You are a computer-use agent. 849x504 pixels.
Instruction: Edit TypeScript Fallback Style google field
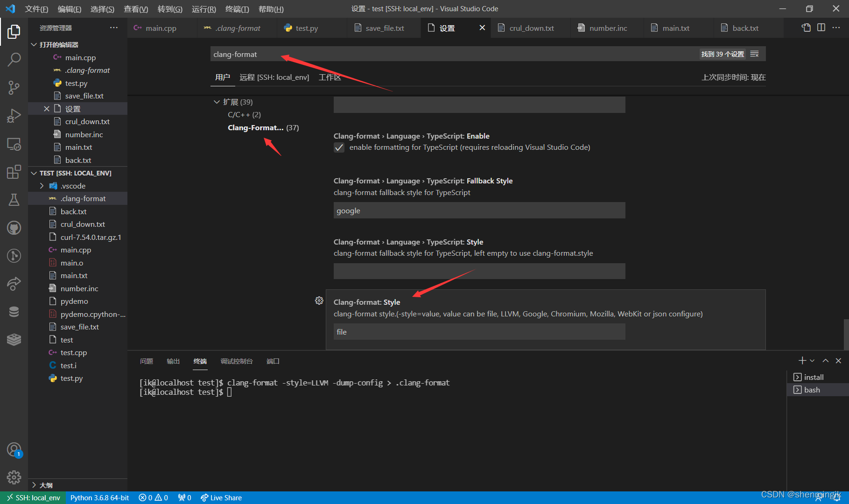(479, 210)
